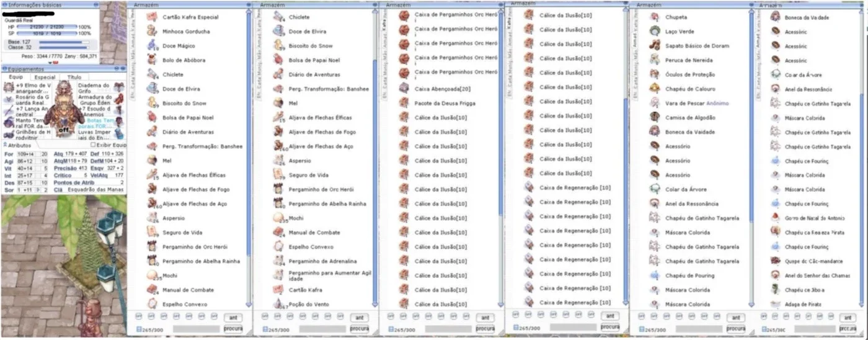Click the Camisa de Algodão item icon
Image resolution: width=868 pixels, height=340 pixels.
coord(655,117)
